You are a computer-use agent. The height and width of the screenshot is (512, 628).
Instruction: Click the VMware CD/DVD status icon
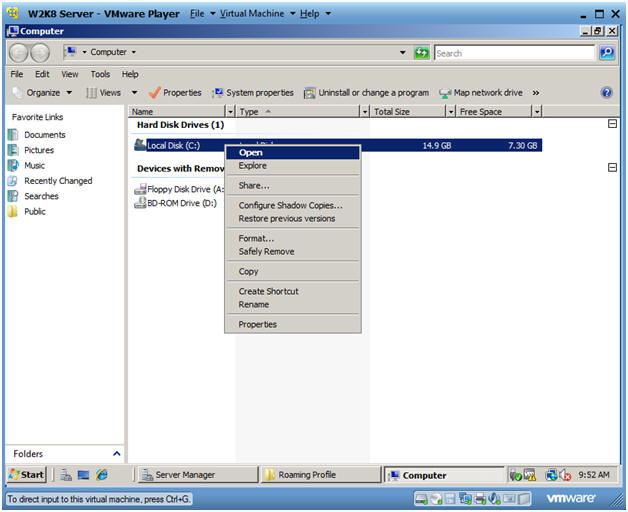[x=436, y=499]
